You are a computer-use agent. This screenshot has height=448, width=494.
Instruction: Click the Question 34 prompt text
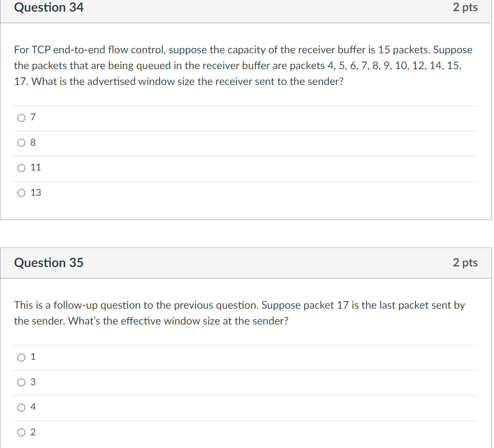[x=243, y=65]
